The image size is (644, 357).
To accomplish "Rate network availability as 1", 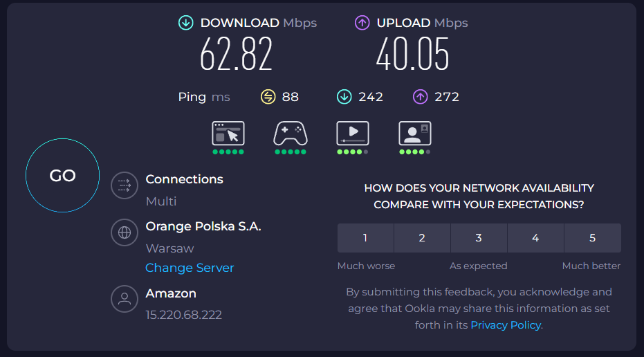I will pyautogui.click(x=365, y=238).
